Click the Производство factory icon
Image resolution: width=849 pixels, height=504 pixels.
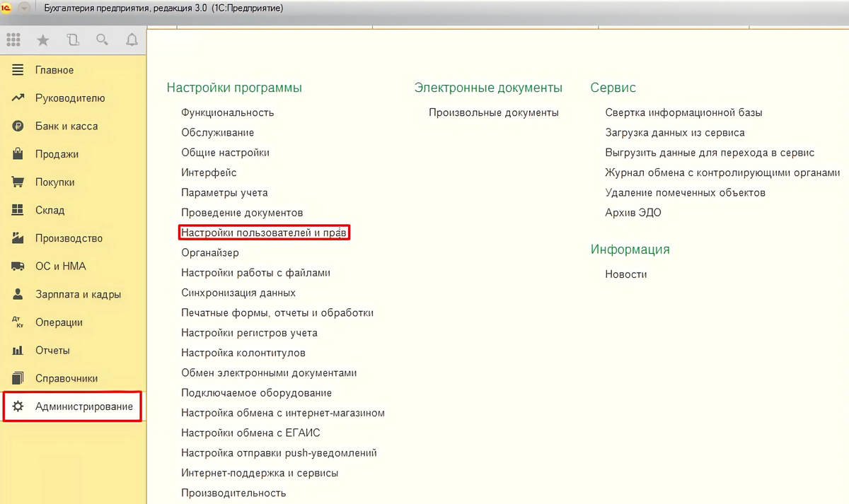(18, 238)
